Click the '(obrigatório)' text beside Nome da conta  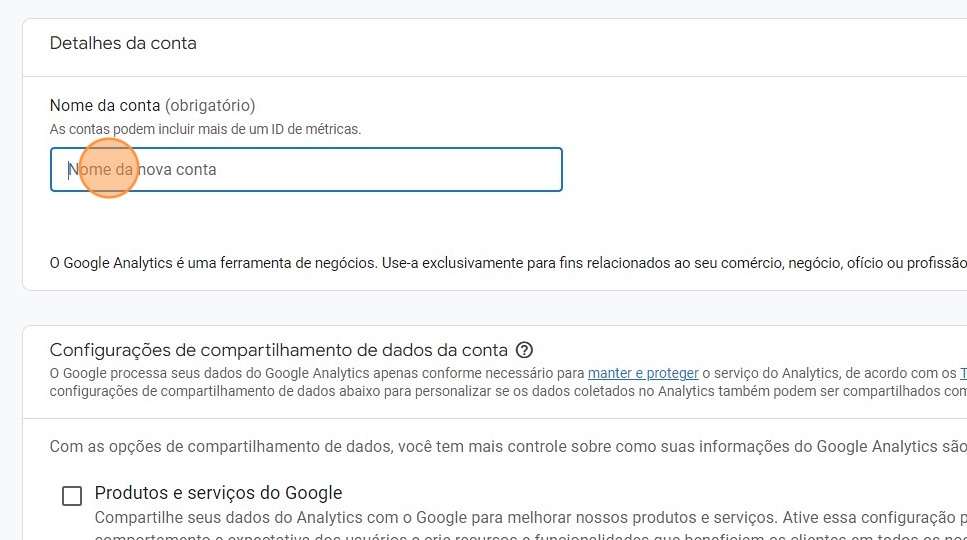(210, 105)
